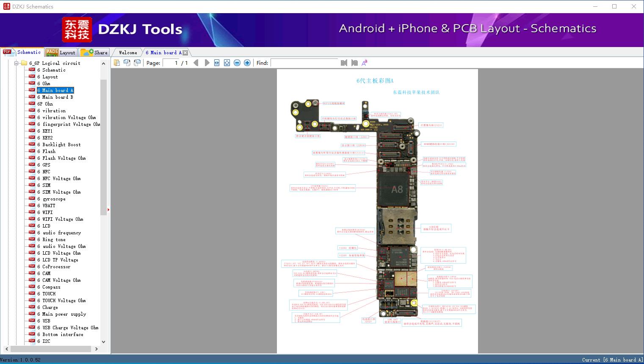Screen dimensions: 644x364
Task: Fit the whole page in view
Action: click(227, 63)
